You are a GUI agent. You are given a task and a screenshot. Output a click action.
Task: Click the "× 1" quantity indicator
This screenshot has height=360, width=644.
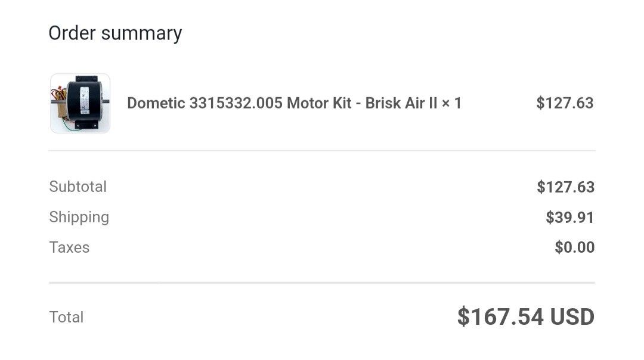pyautogui.click(x=451, y=103)
